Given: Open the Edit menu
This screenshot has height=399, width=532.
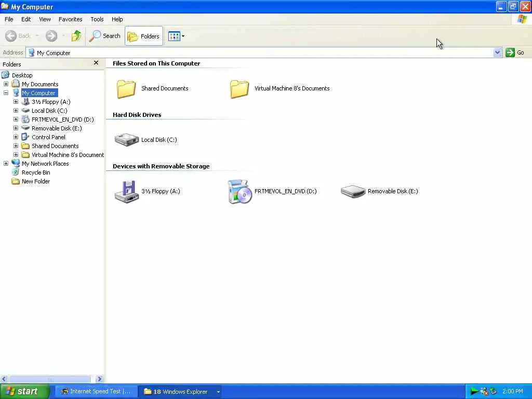Looking at the screenshot, I should tap(26, 19).
